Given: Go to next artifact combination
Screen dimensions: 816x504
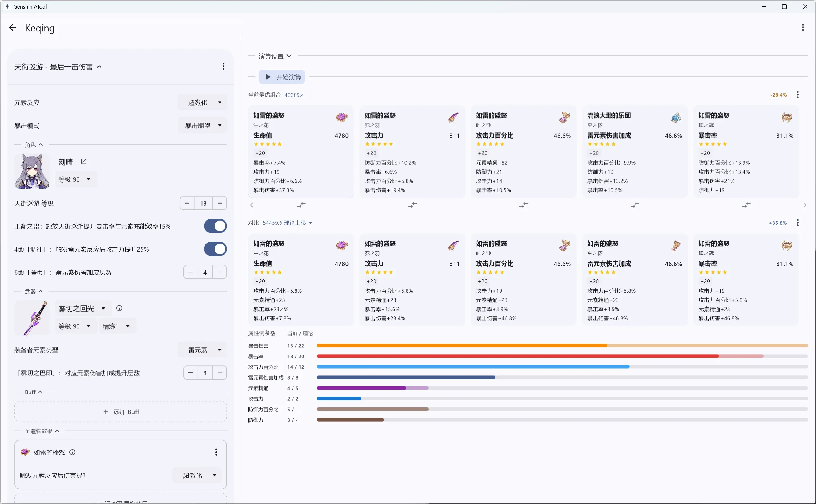Looking at the screenshot, I should tap(805, 205).
